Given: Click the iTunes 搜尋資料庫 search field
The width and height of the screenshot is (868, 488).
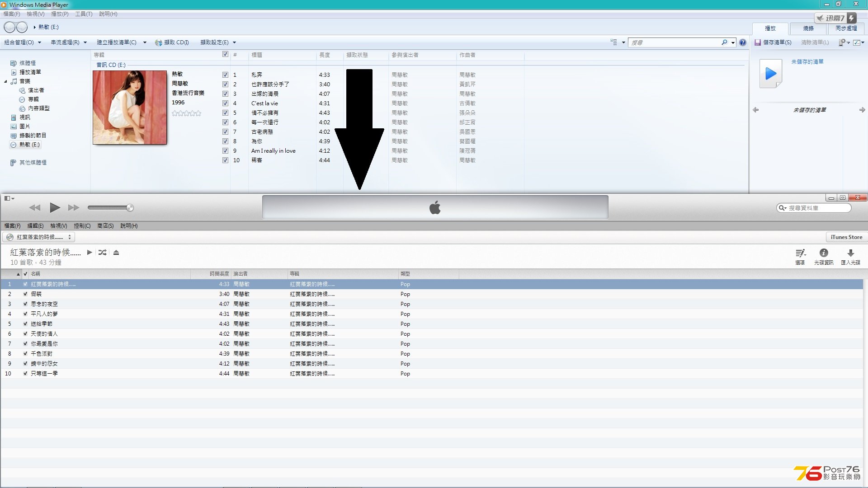Looking at the screenshot, I should coord(814,208).
